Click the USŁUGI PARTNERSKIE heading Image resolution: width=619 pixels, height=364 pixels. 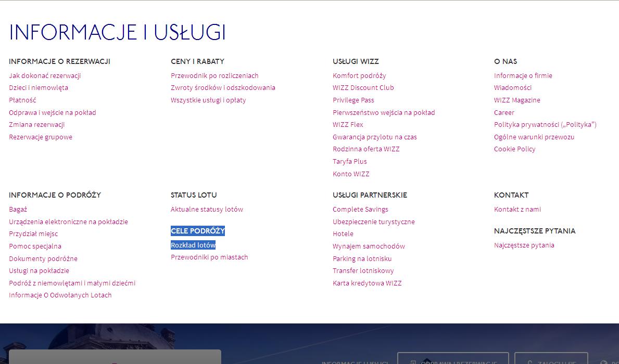click(370, 195)
